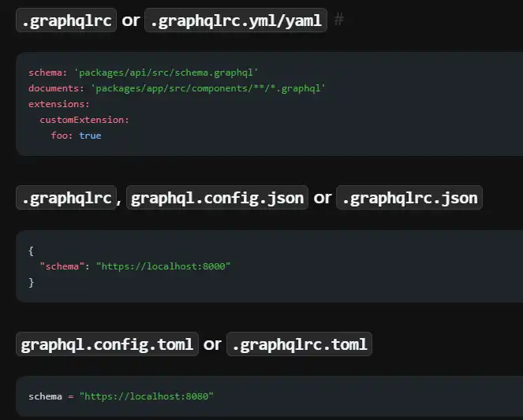
Task: Click the graphql.config.json heading label
Action: click(x=217, y=197)
